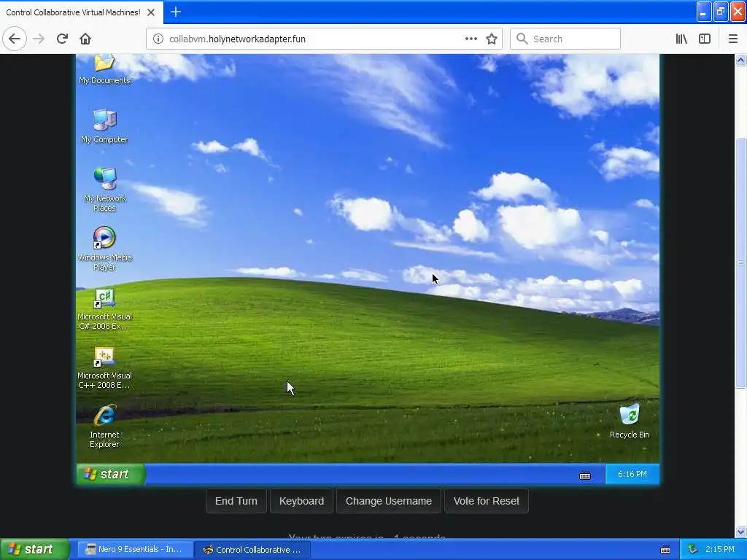Select Microsoft Visual C# 2008 Express shortcut

[x=104, y=308]
